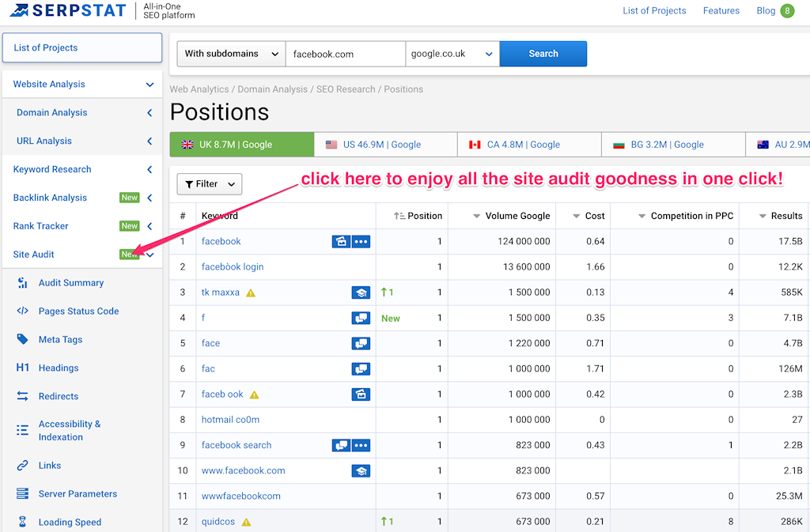Image resolution: width=810 pixels, height=532 pixels.
Task: Click the Meta Tags tag icon
Action: pos(22,339)
